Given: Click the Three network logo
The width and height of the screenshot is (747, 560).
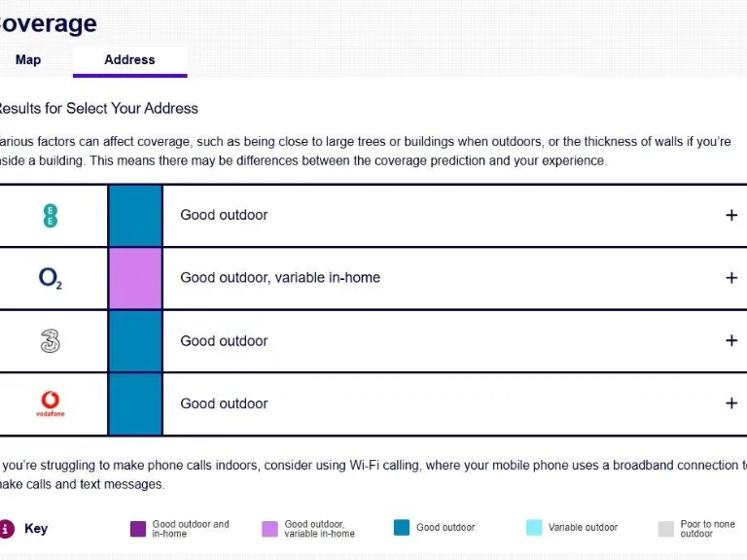Looking at the screenshot, I should 51,341.
